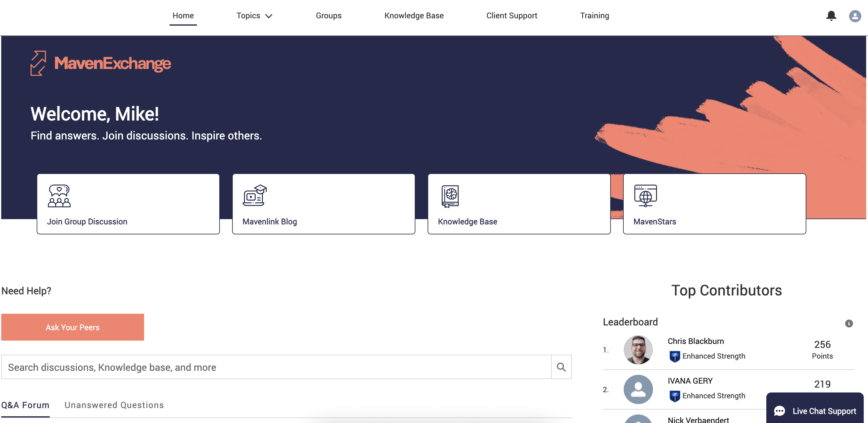Open Knowledge Base in top navigation

pos(414,16)
